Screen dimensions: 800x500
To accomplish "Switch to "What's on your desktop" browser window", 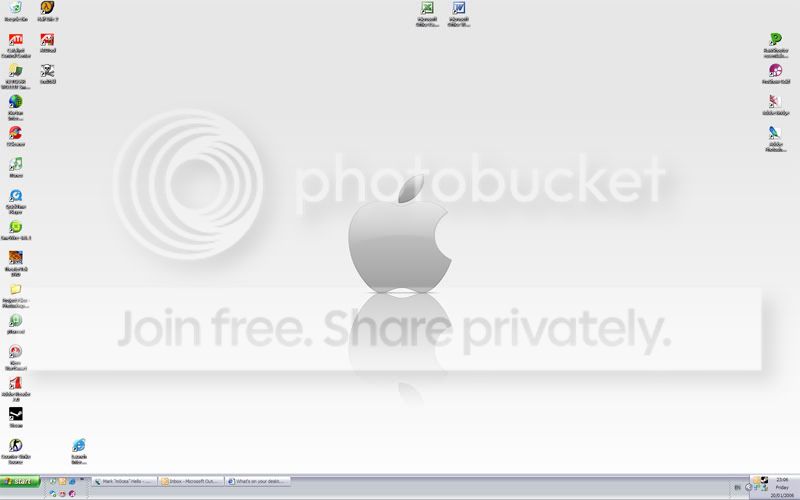I will [x=256, y=481].
